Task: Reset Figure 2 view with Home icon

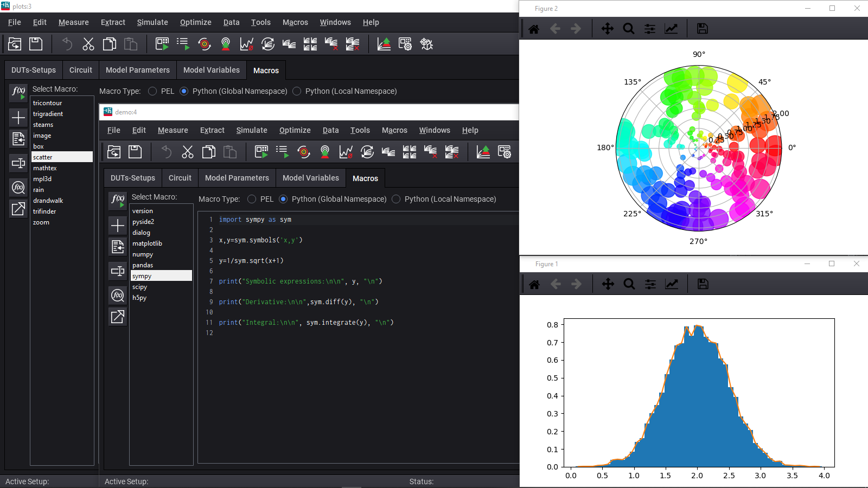Action: pyautogui.click(x=534, y=29)
